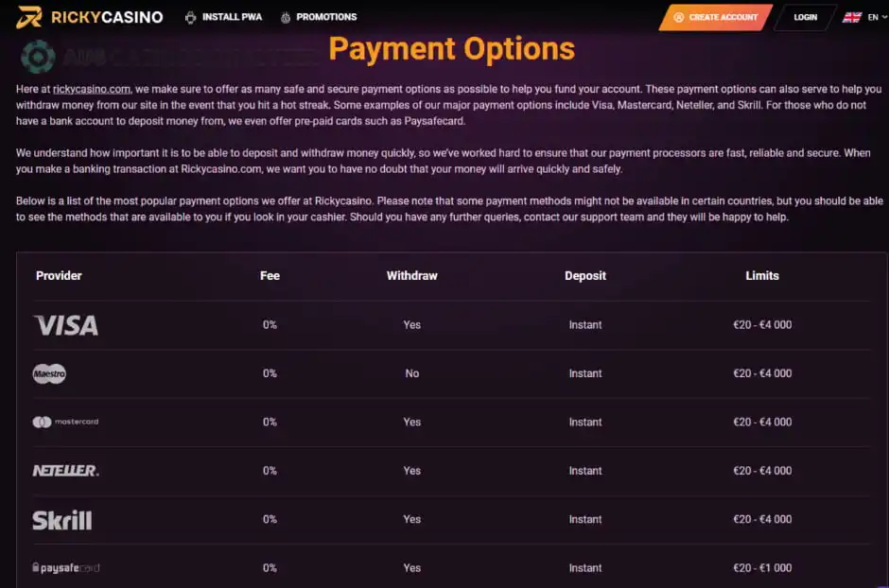Select the Mastercard logo

(65, 422)
